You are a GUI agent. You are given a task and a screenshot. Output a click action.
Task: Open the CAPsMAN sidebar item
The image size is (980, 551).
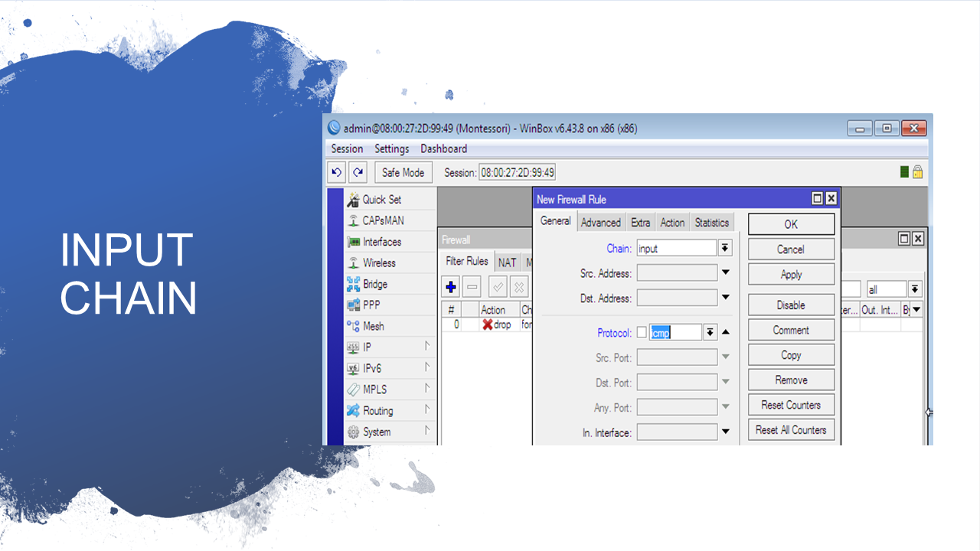pyautogui.click(x=383, y=220)
